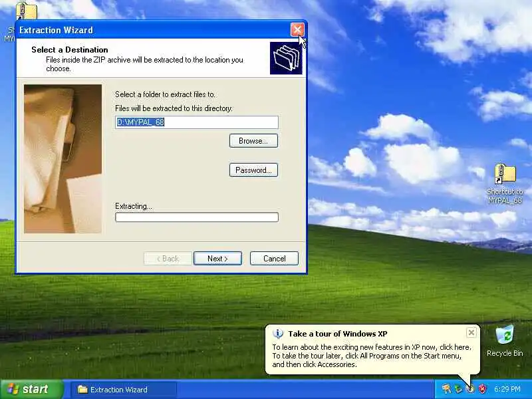Open the Start menu
This screenshot has width=532, height=399.
(32, 389)
